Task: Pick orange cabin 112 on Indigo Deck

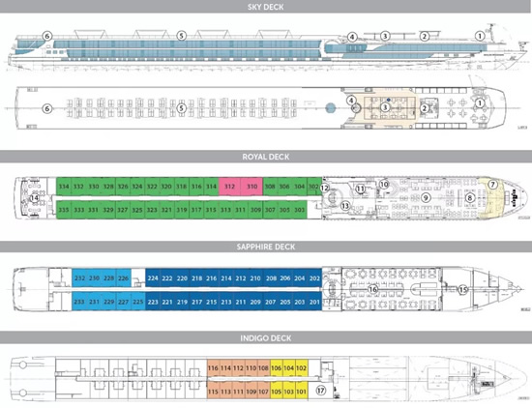Action: coord(238,368)
